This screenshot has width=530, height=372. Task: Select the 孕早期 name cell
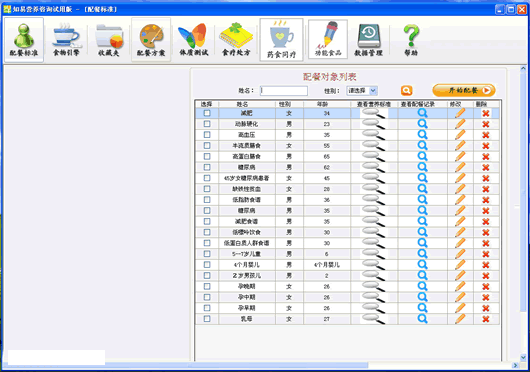(x=247, y=308)
